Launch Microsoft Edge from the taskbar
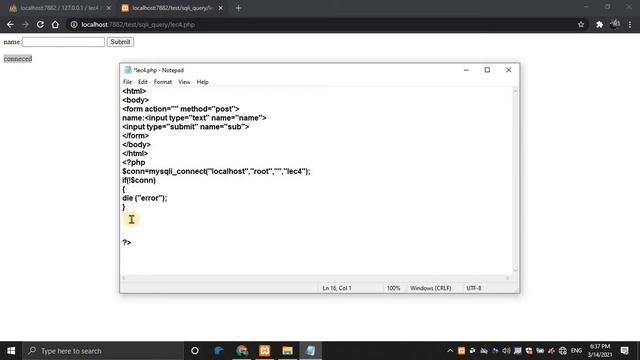 click(218, 351)
